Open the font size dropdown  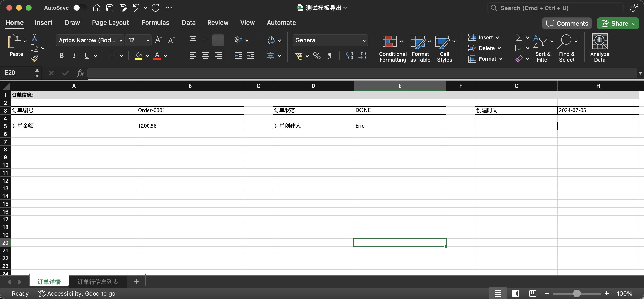point(148,41)
